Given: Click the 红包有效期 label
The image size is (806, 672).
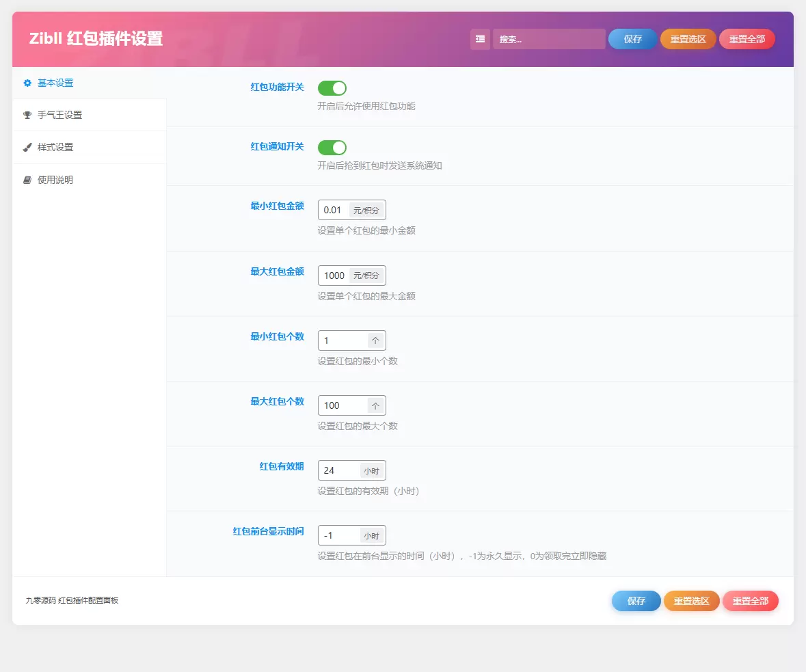Looking at the screenshot, I should pos(282,466).
